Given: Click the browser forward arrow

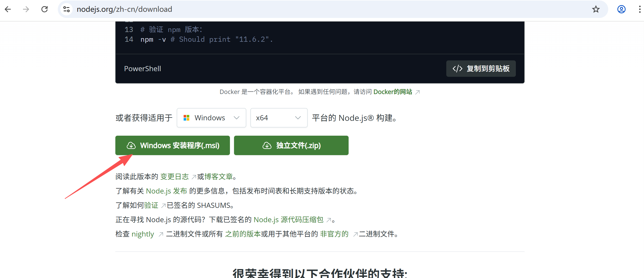Looking at the screenshot, I should (x=26, y=9).
